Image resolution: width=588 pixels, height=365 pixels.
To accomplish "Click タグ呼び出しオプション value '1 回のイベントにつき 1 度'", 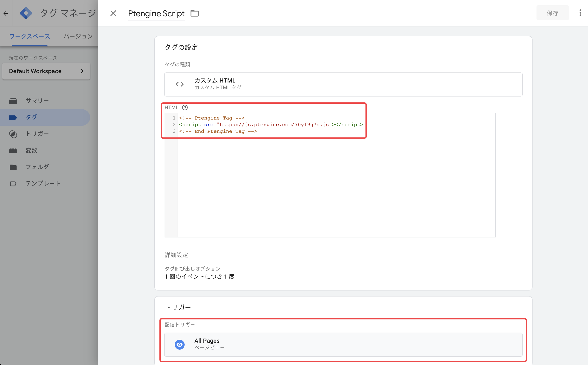I will (200, 277).
